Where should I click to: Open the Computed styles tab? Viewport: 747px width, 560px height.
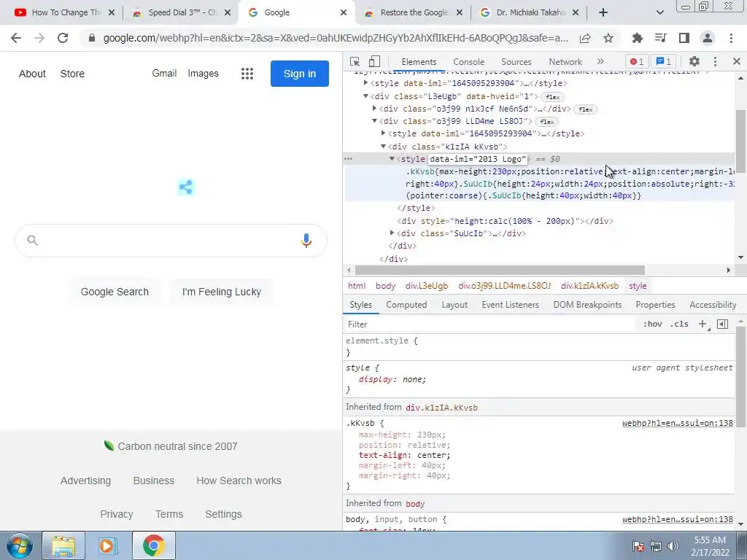pyautogui.click(x=406, y=305)
